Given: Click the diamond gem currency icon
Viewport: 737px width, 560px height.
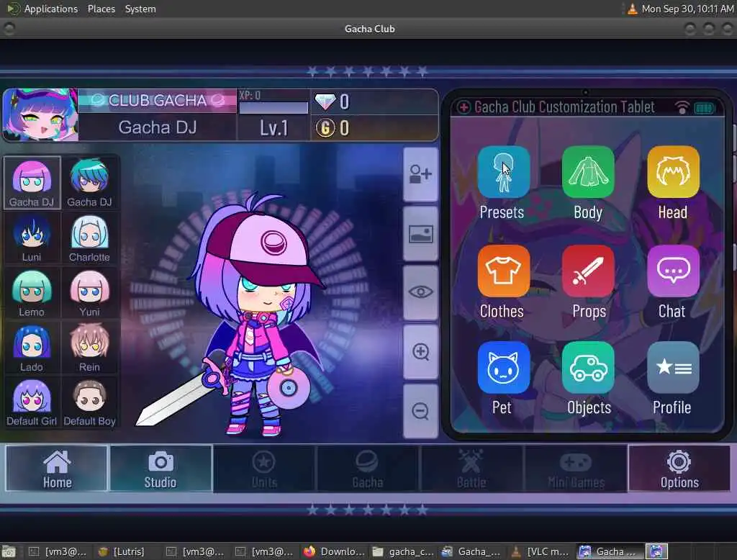Looking at the screenshot, I should [x=325, y=101].
